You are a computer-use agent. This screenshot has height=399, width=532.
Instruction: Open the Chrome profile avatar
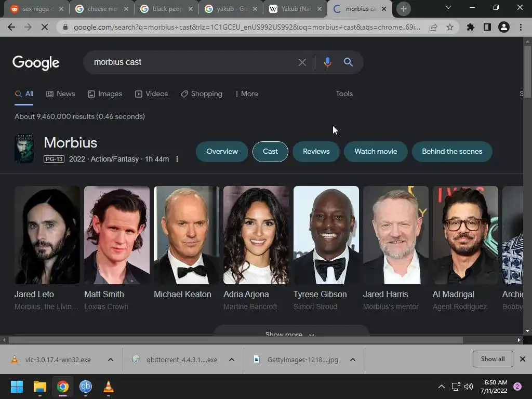(x=504, y=27)
